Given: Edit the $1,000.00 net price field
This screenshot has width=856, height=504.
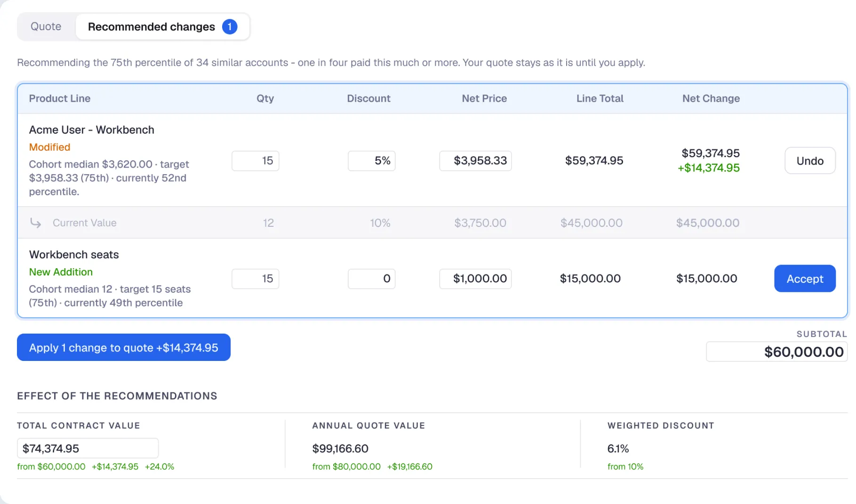Looking at the screenshot, I should tap(475, 279).
